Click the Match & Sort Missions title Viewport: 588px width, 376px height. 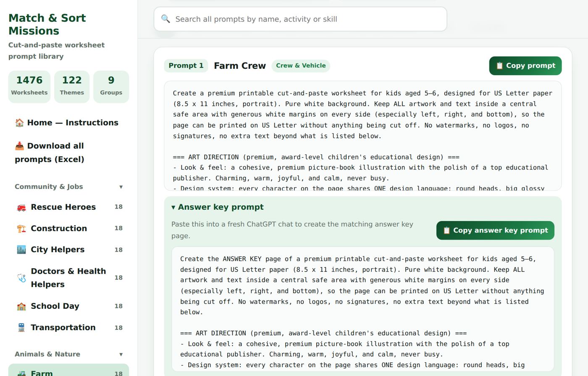[47, 24]
